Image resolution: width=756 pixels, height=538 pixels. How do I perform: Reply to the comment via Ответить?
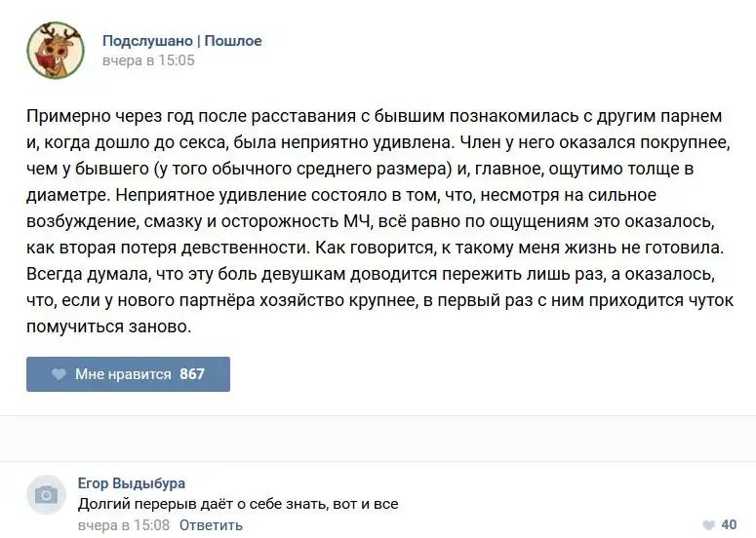(211, 525)
